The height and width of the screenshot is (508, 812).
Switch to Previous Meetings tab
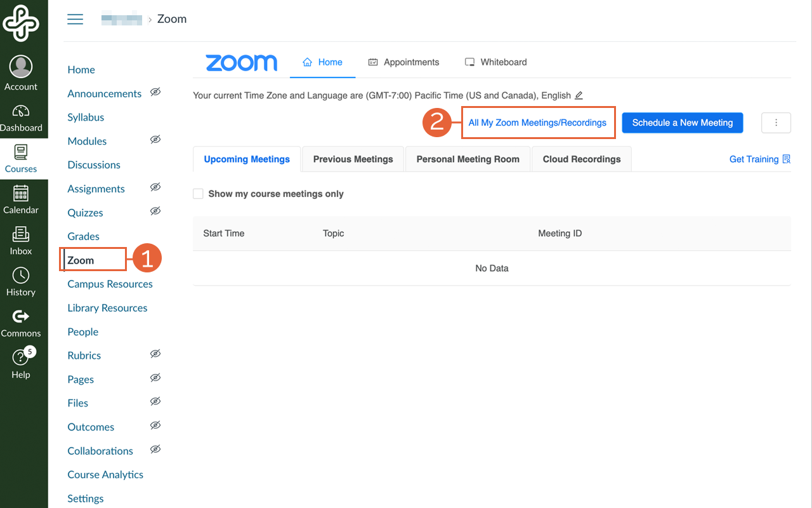coord(353,159)
